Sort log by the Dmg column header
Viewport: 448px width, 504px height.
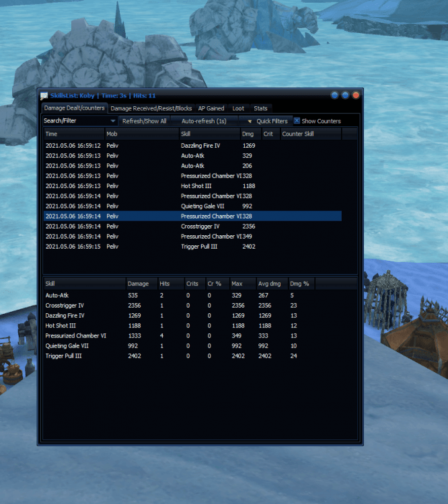(x=249, y=134)
